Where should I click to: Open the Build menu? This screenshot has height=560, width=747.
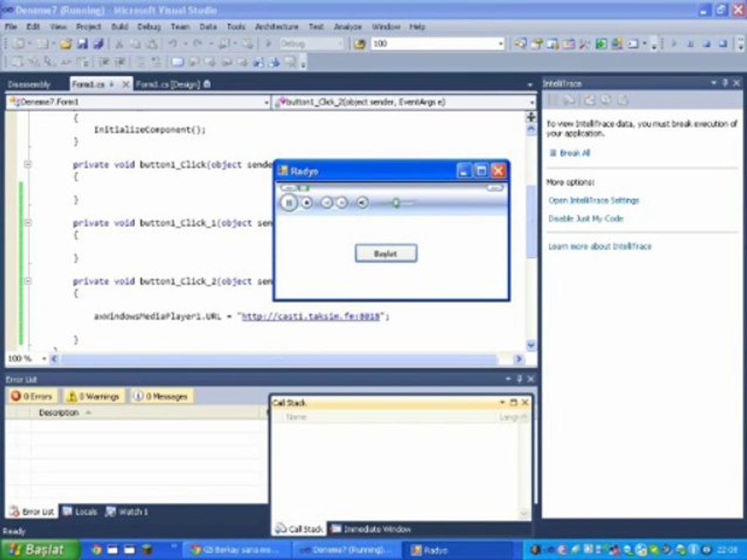click(119, 26)
